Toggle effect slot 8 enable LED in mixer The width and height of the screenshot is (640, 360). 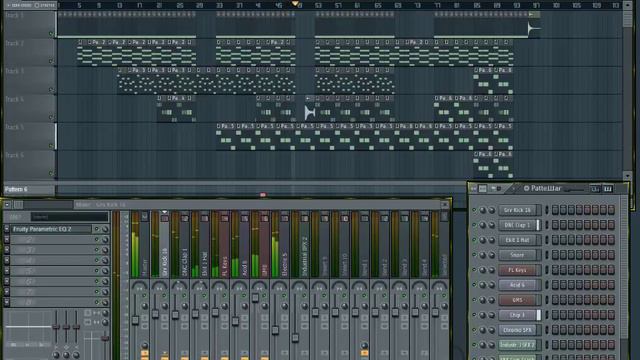[97, 302]
